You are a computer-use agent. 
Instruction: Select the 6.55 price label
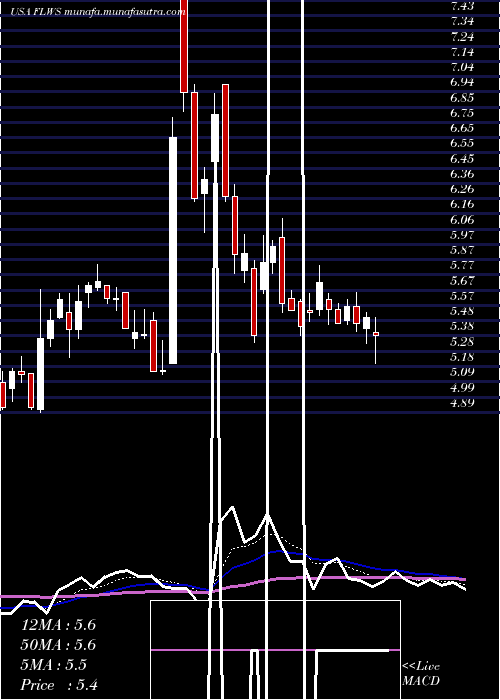click(x=462, y=143)
